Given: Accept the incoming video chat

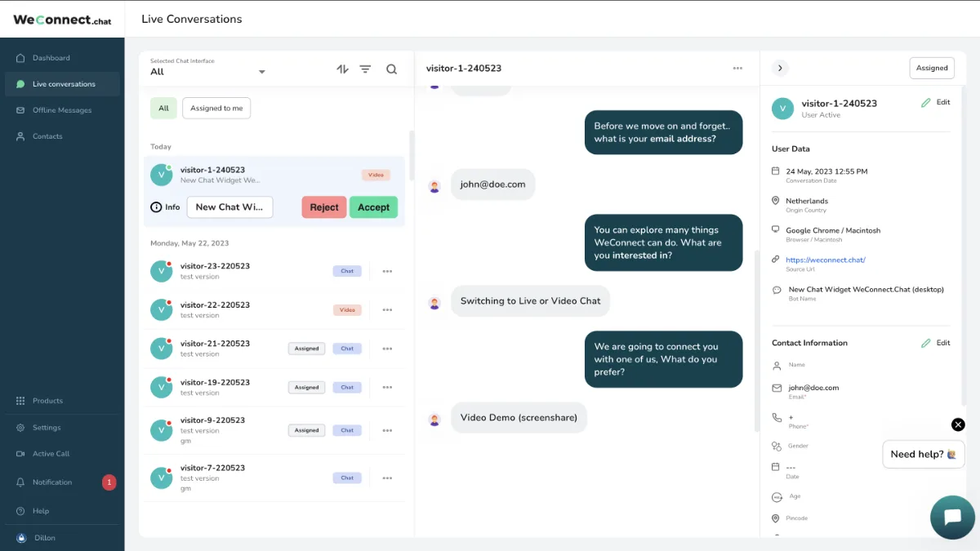Looking at the screenshot, I should pos(373,207).
